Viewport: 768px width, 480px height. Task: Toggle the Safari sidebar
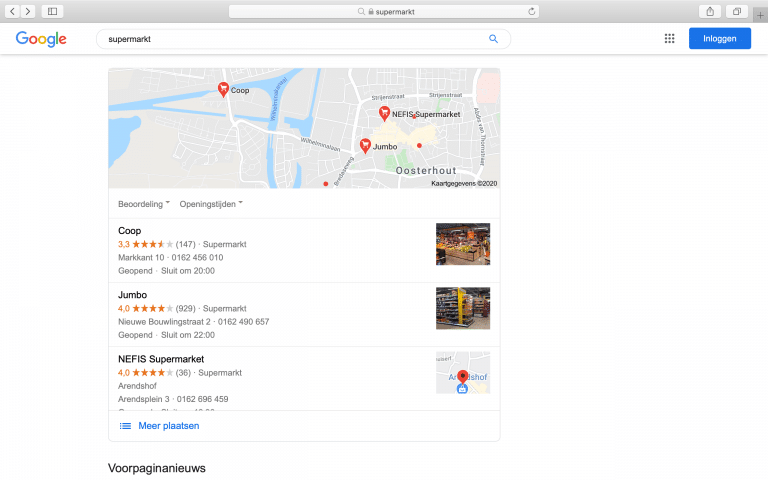click(53, 11)
